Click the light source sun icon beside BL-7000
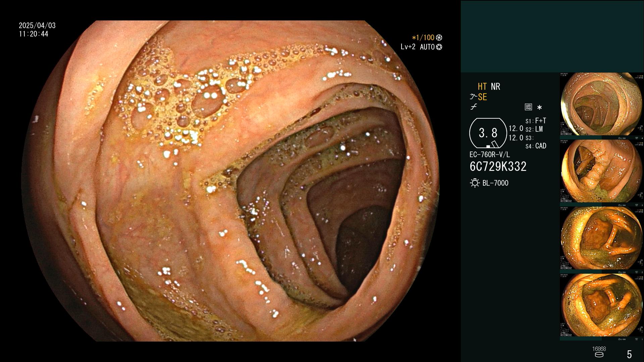Image resolution: width=644 pixels, height=362 pixels. coord(475,183)
